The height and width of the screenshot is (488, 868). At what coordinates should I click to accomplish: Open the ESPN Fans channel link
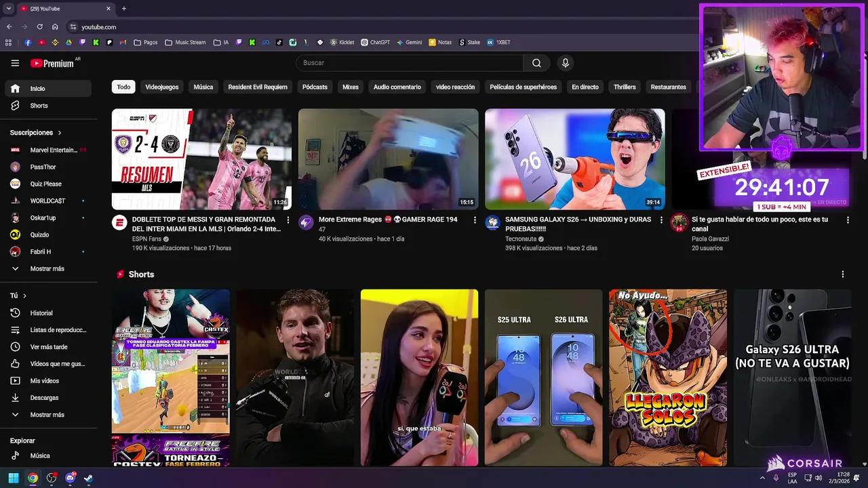pyautogui.click(x=146, y=239)
